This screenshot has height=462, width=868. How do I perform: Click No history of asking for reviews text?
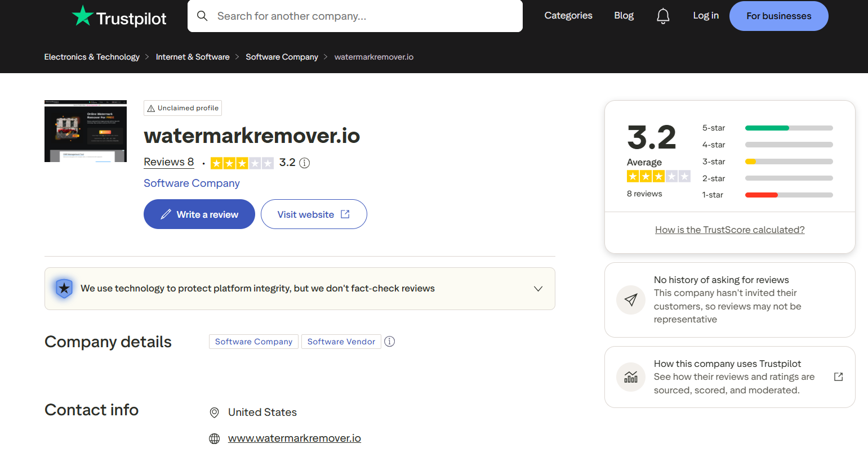722,280
